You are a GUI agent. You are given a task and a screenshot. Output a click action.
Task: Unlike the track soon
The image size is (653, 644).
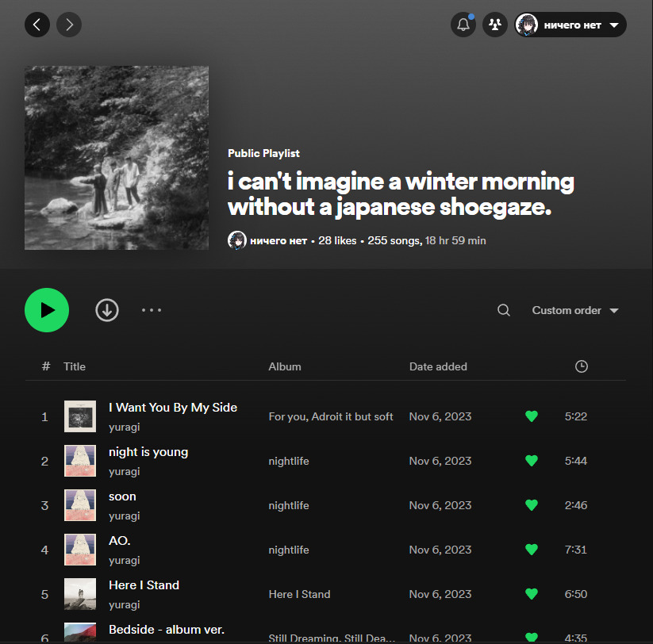[532, 505]
